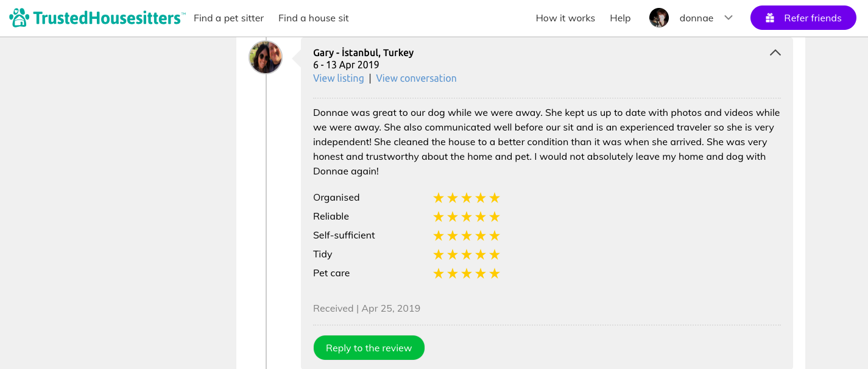Open Find a pet sitter menu
Image resolution: width=868 pixels, height=369 pixels.
(228, 18)
